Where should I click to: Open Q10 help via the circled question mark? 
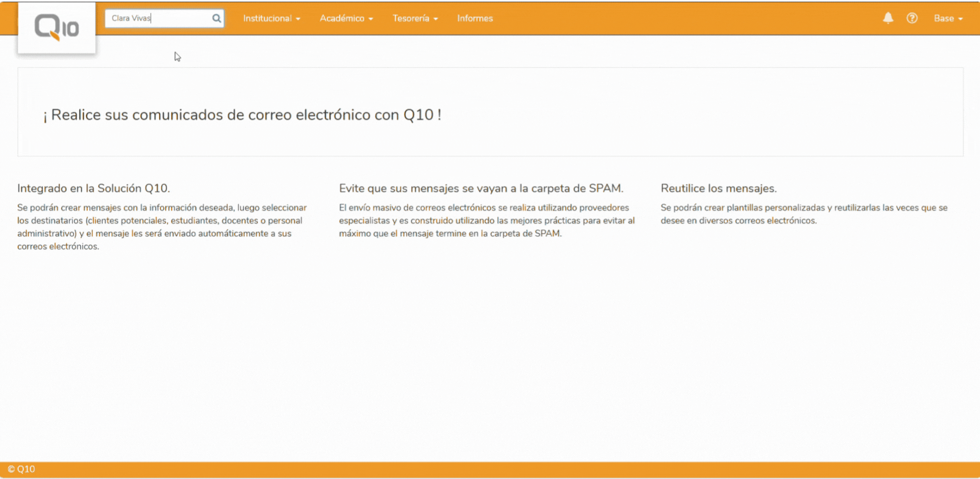pyautogui.click(x=913, y=18)
